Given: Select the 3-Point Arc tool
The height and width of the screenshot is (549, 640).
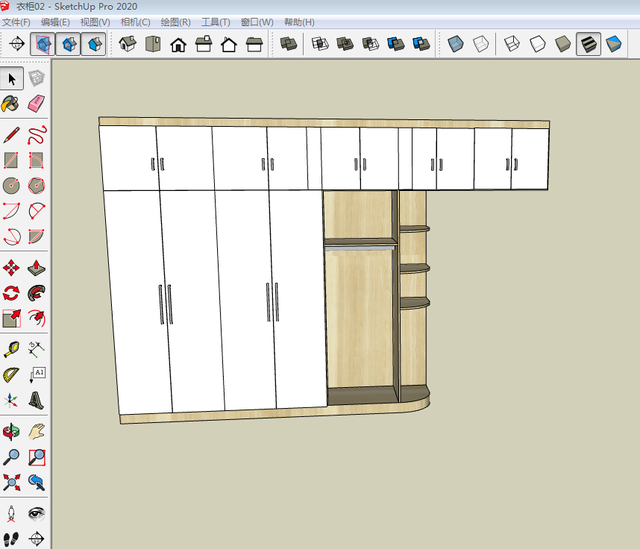Looking at the screenshot, I should (x=11, y=236).
